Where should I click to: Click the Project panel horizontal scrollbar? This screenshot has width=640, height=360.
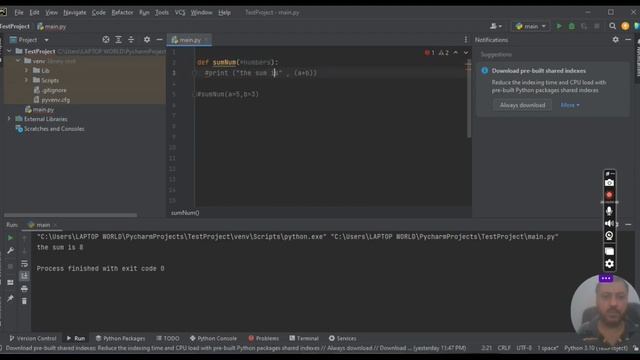click(70, 215)
